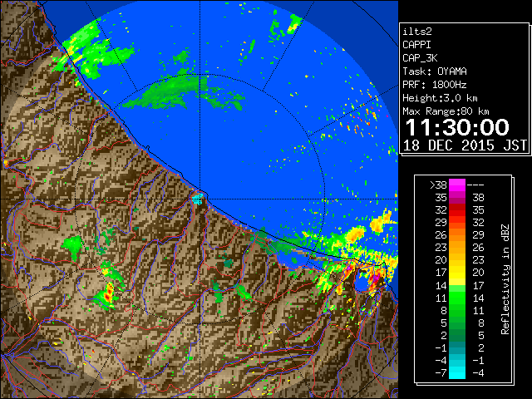
Task: Click the 'Reflectivity in dBZ' legend label
Action: (505, 279)
